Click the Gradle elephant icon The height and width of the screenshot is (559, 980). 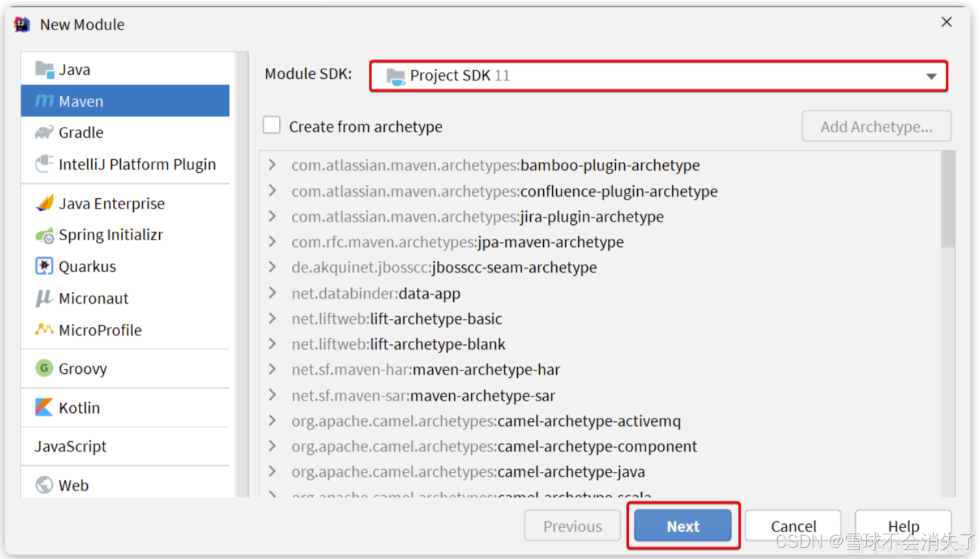(x=44, y=132)
